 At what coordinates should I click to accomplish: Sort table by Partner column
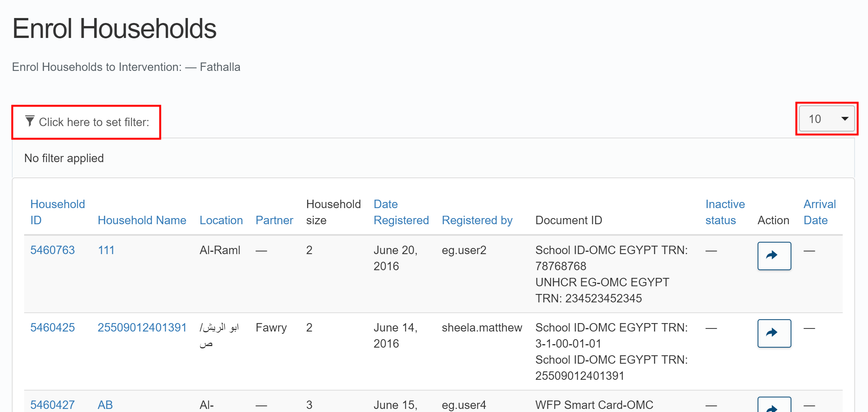(x=274, y=220)
